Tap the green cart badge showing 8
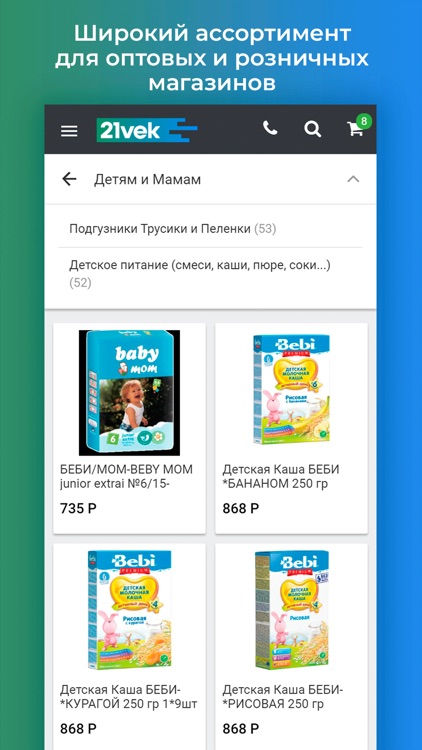Viewport: 422px width, 750px height. point(364,121)
